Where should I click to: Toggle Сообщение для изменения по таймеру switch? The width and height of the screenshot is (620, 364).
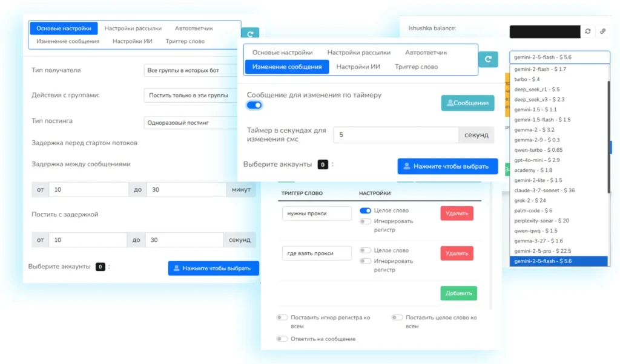tap(253, 105)
